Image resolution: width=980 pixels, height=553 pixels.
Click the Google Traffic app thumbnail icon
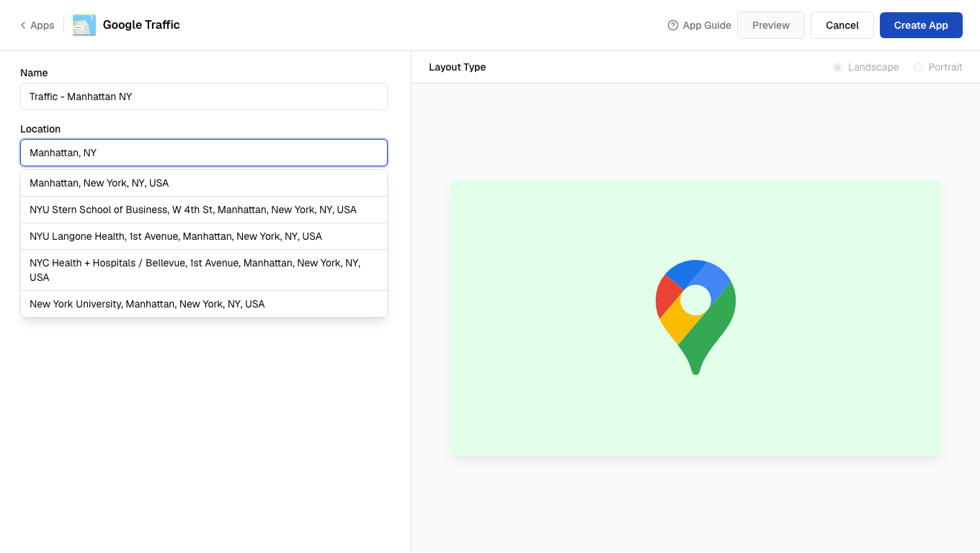[x=84, y=25]
